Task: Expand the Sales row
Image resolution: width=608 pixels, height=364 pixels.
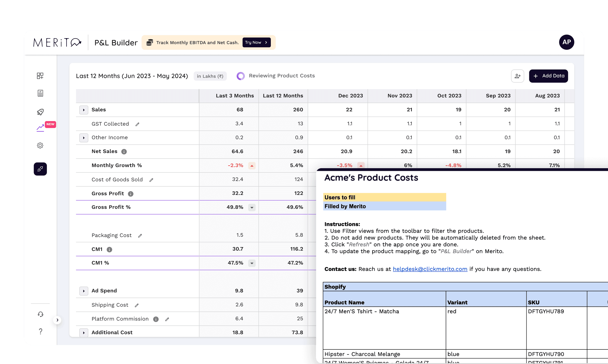Action: point(84,110)
